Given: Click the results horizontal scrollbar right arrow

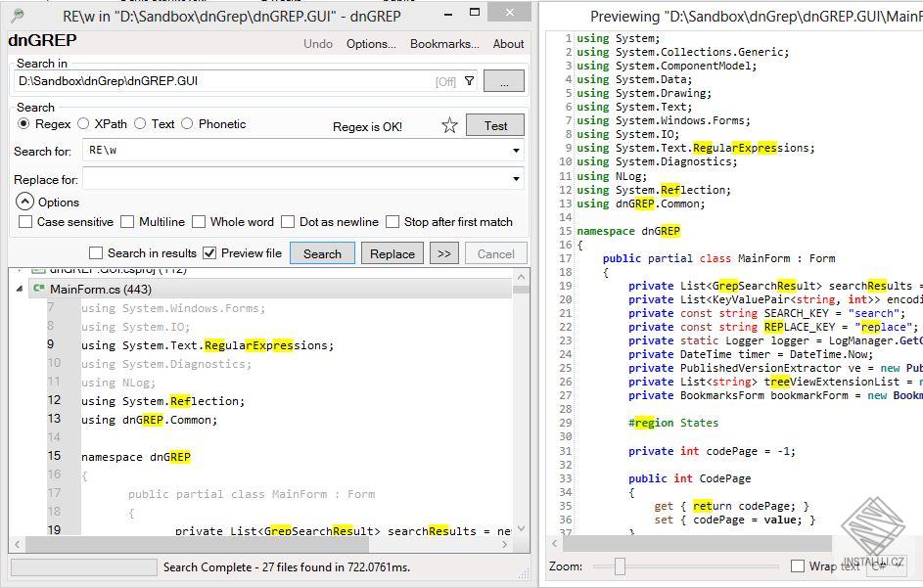Looking at the screenshot, I should [504, 544].
